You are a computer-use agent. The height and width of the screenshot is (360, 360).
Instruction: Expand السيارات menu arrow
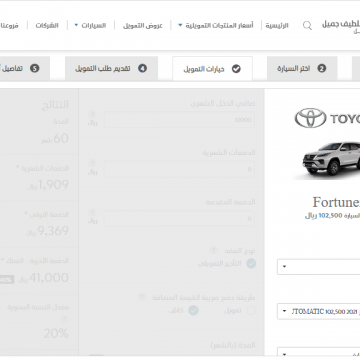pyautogui.click(x=76, y=25)
